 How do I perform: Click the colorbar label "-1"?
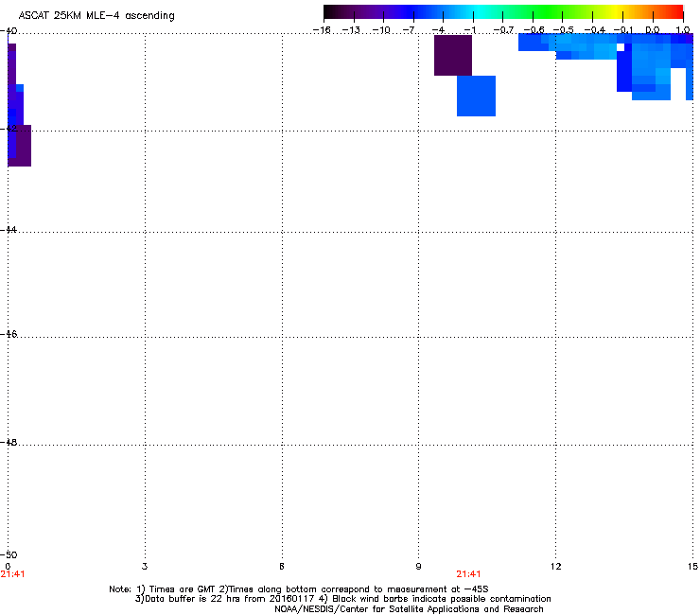(x=469, y=30)
